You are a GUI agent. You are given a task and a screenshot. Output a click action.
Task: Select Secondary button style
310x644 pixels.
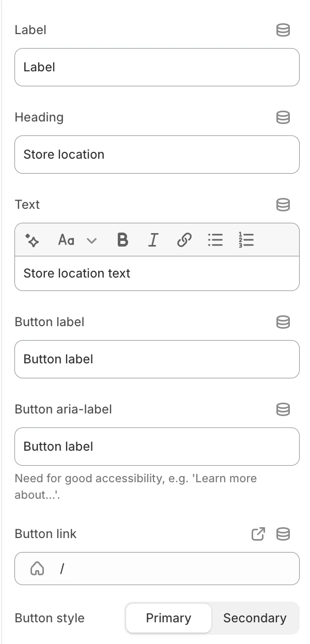pyautogui.click(x=255, y=618)
